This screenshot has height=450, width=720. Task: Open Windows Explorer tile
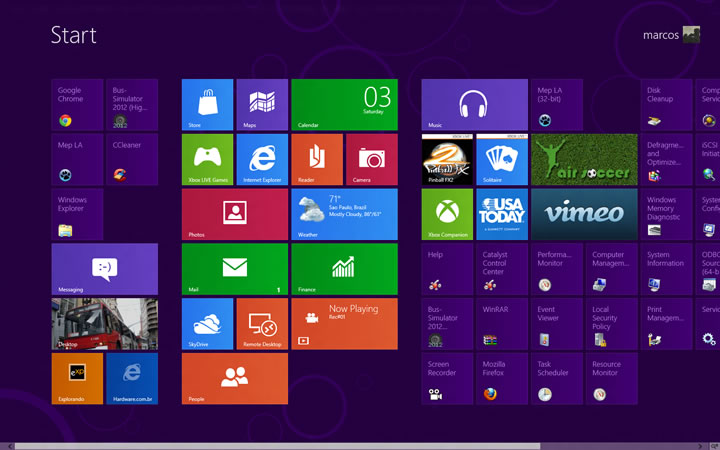[77, 214]
